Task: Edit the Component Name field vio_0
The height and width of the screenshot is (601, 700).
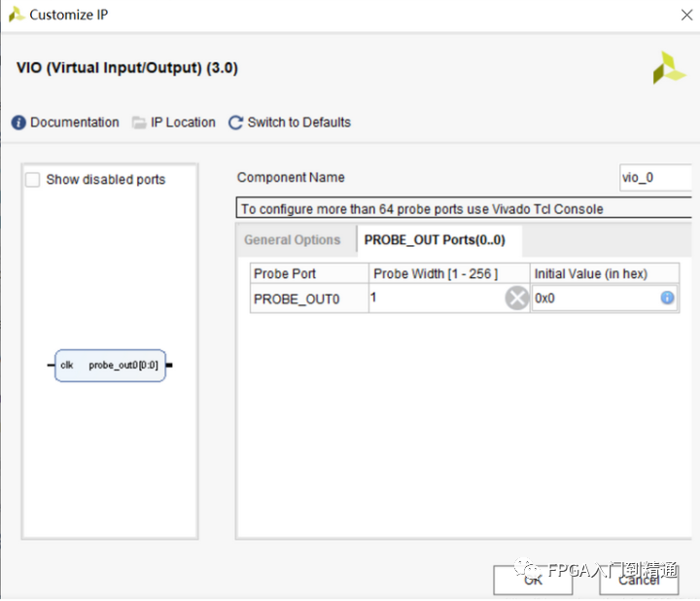Action: pos(655,178)
